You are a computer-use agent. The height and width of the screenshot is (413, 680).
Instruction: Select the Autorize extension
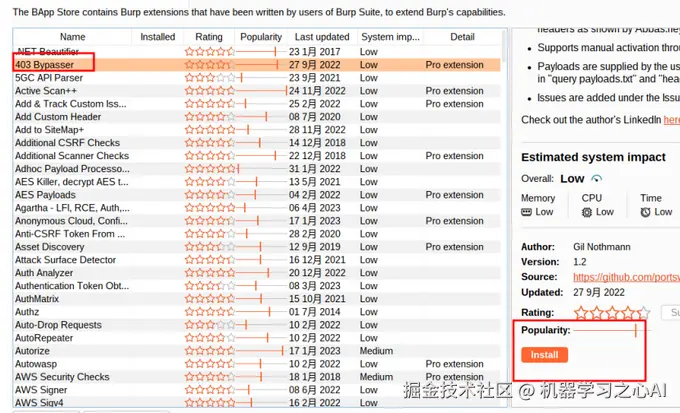[257, 351]
